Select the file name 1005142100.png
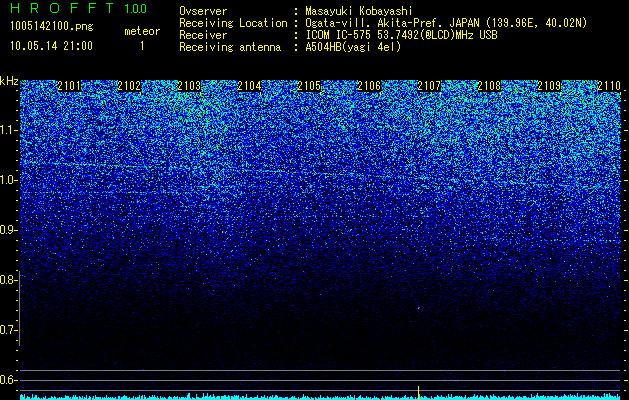Viewport: 629px width, 400px height. click(x=52, y=27)
